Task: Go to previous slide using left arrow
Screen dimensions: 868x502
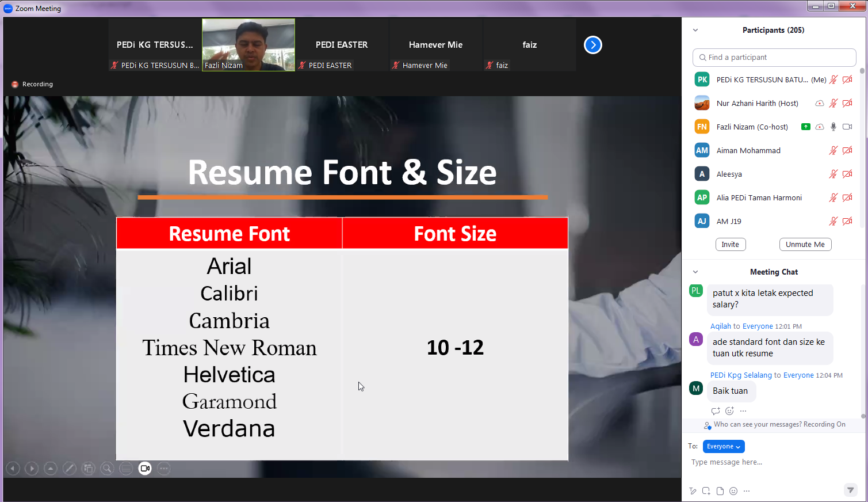Action: tap(13, 469)
